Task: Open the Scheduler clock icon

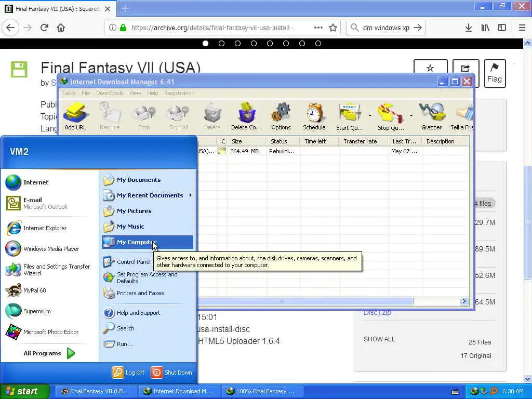Action: [x=315, y=116]
